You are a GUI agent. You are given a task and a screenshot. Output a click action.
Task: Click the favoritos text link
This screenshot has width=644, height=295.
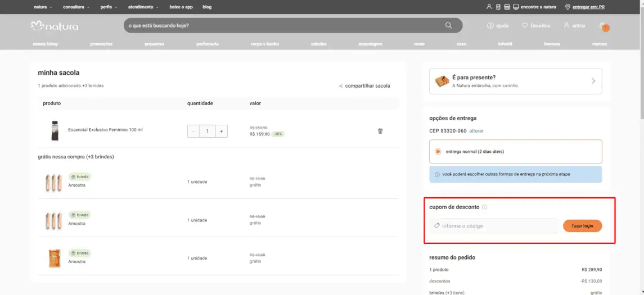tap(541, 25)
